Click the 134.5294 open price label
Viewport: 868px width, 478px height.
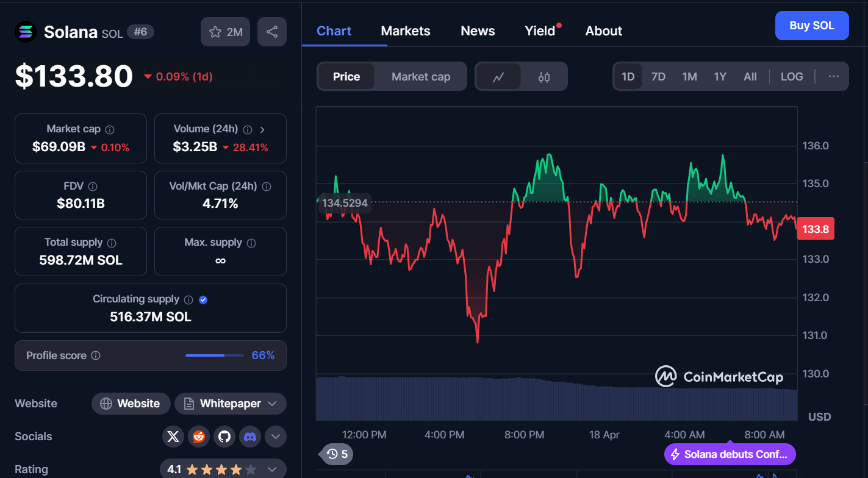click(345, 203)
